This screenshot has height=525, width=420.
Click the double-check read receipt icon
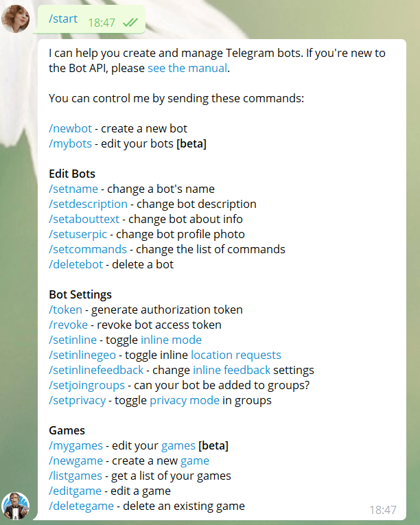tap(130, 23)
